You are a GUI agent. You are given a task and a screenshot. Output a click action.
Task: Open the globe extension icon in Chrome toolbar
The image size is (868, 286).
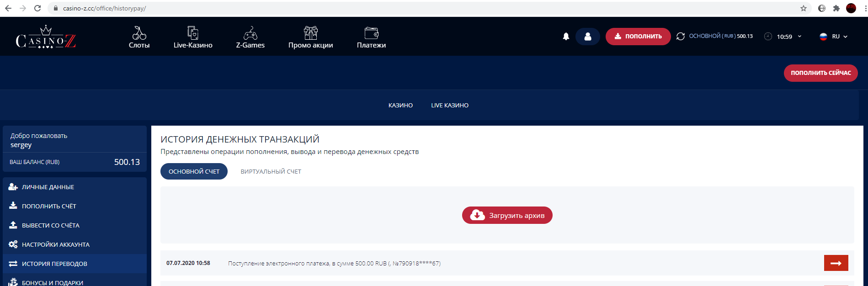pyautogui.click(x=822, y=8)
